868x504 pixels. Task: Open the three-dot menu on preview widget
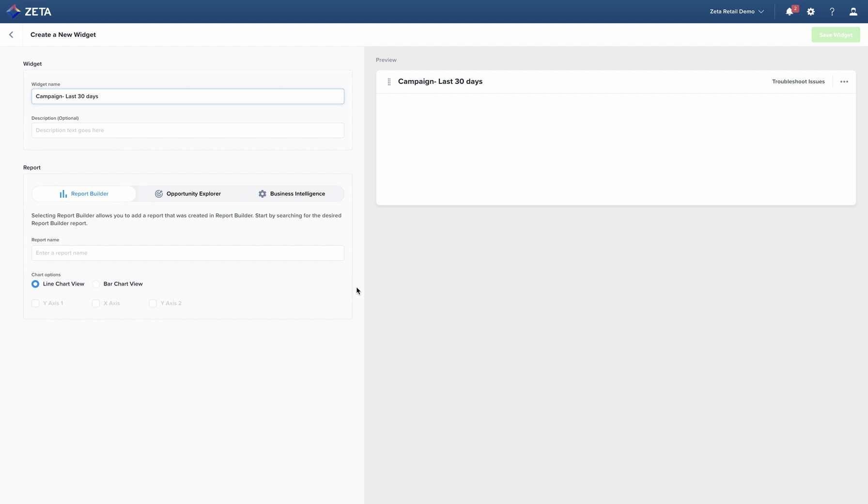click(x=844, y=82)
